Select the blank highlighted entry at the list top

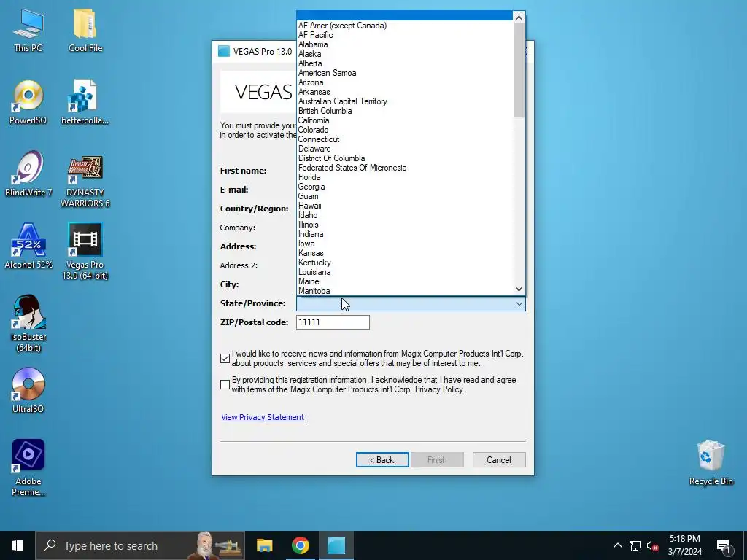pyautogui.click(x=404, y=16)
